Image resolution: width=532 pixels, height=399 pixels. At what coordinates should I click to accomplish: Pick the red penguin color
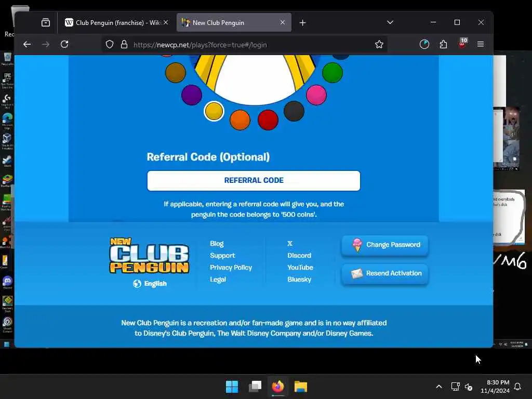[x=268, y=120]
